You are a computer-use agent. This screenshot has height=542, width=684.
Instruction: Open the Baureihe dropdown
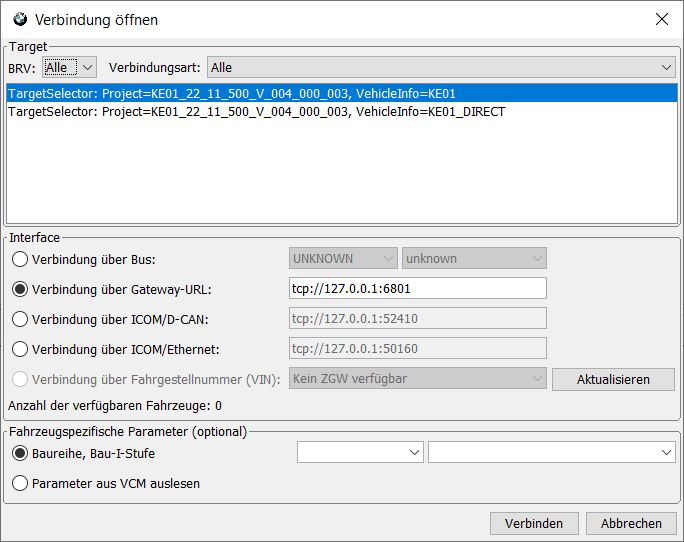(360, 453)
